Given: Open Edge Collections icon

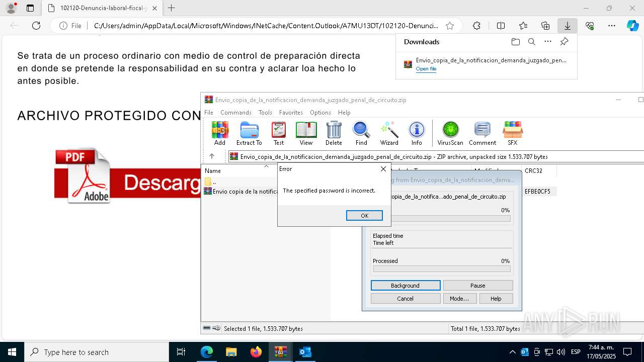Looking at the screenshot, I should pyautogui.click(x=545, y=26).
